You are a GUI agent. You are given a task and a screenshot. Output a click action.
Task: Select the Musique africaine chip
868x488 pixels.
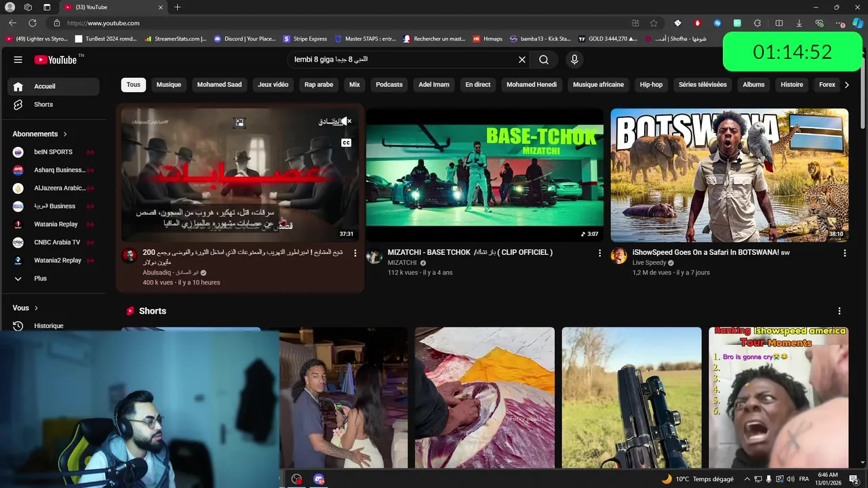click(x=598, y=85)
